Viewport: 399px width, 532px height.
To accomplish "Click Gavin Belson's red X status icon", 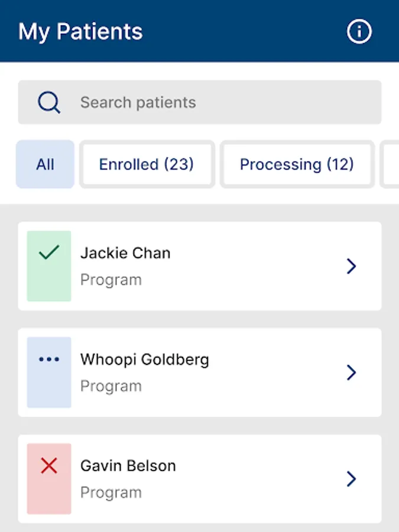I will click(49, 466).
